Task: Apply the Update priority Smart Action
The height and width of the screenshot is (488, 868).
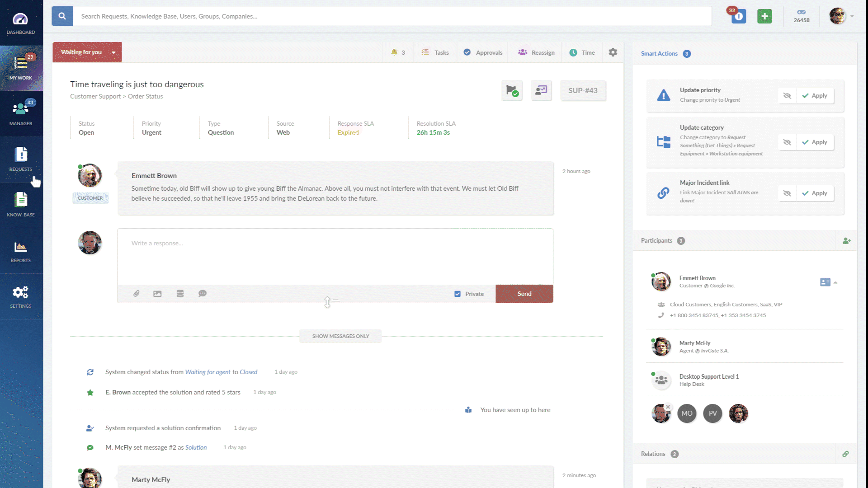Action: pyautogui.click(x=817, y=95)
